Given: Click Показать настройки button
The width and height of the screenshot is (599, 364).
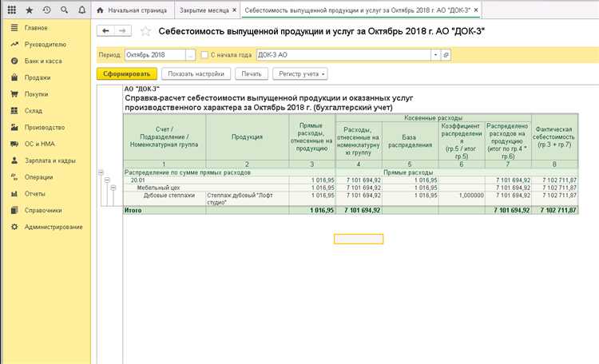Looking at the screenshot, I should [196, 74].
